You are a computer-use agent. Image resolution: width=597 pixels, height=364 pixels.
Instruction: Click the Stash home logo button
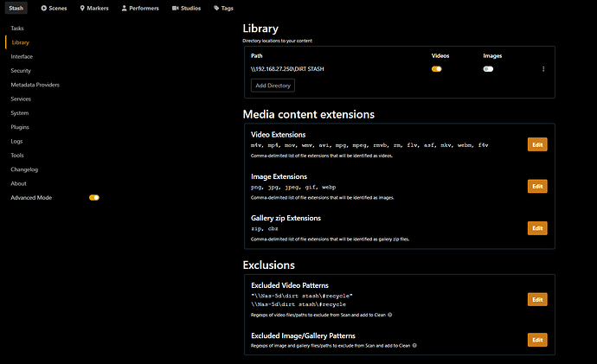(x=16, y=8)
